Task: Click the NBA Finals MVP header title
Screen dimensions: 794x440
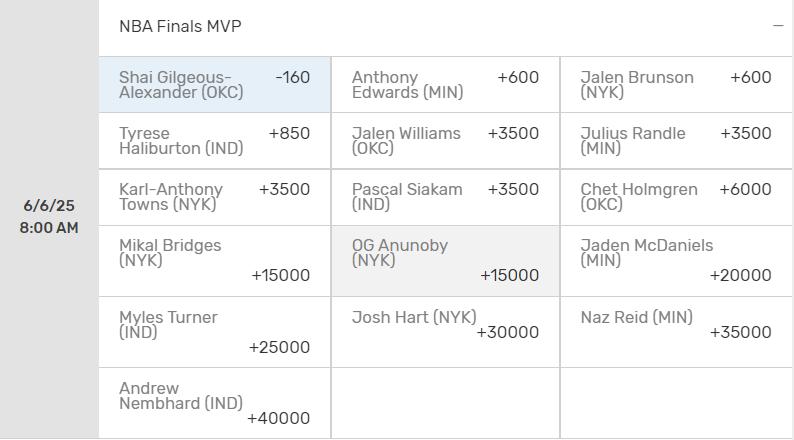Action: [180, 26]
